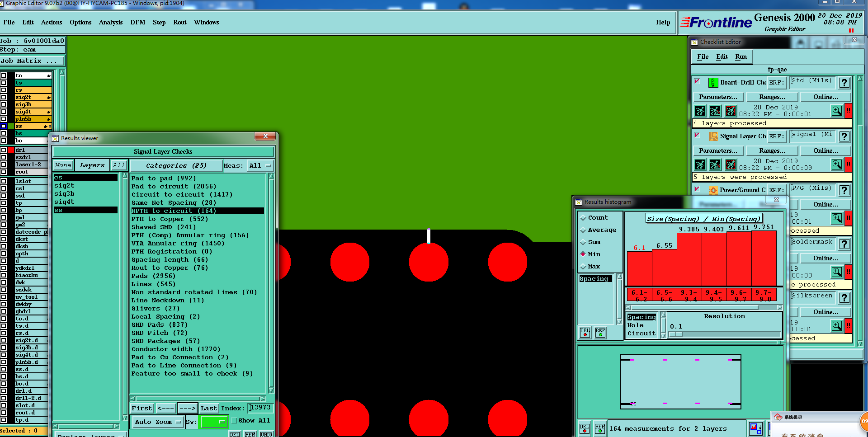868x437 pixels.
Task: Click second run icon under Signal Layer Checks
Action: (x=715, y=164)
